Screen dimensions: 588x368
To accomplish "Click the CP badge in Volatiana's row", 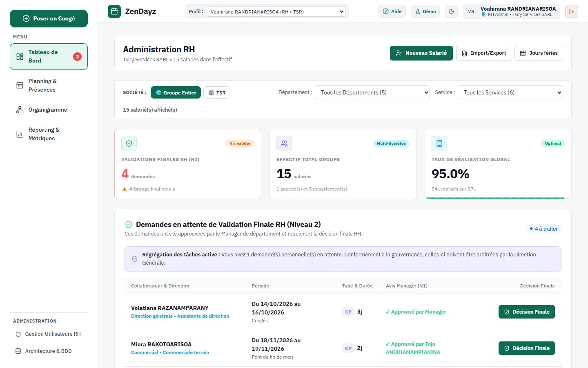I will pos(348,312).
